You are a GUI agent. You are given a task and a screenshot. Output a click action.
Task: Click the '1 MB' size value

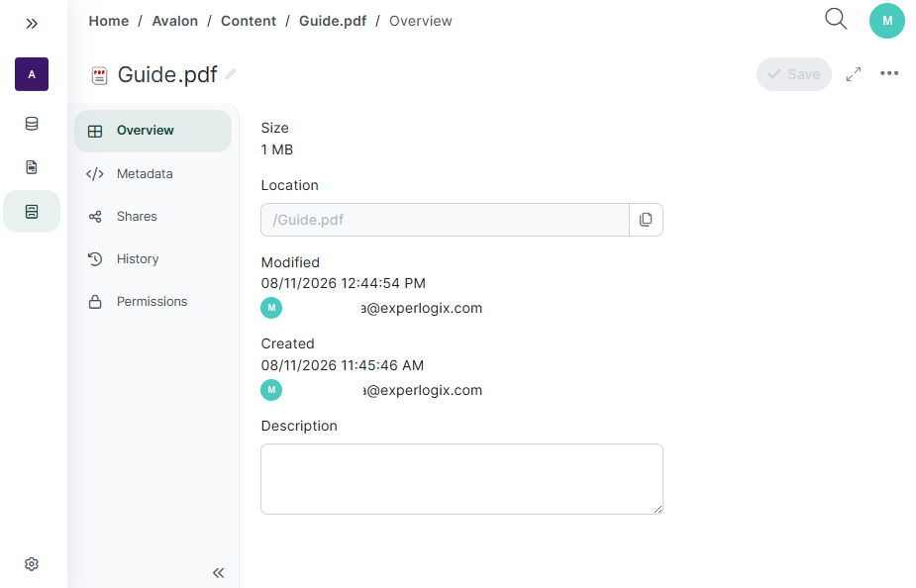[x=277, y=149]
